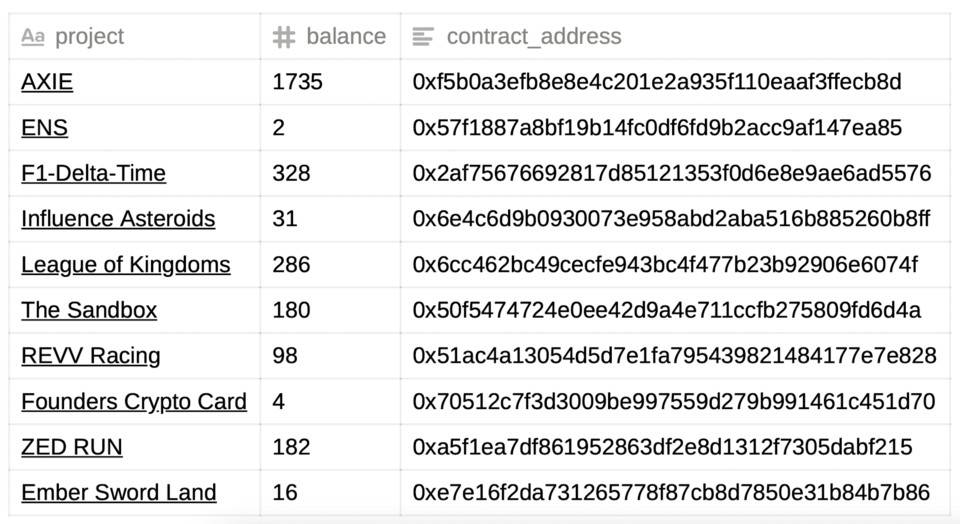Open the F1-Delta-Time link

[93, 173]
